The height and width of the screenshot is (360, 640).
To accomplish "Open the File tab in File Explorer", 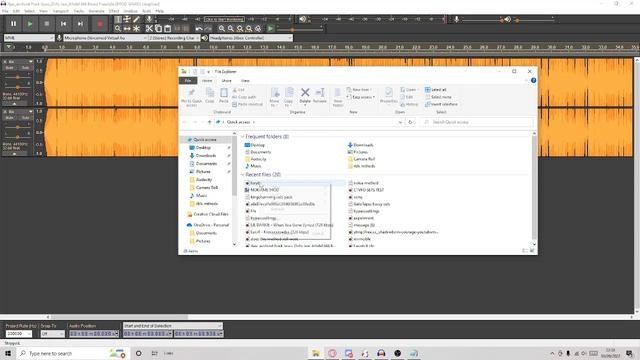I will [x=188, y=81].
